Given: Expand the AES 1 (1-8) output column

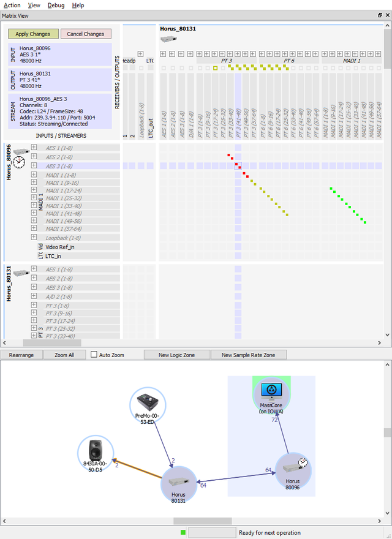Looking at the screenshot, I should pos(163,54).
